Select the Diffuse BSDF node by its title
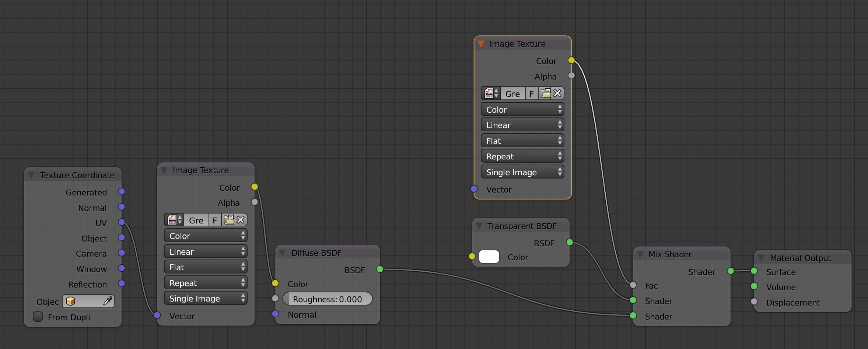This screenshot has height=349, width=868. [316, 253]
